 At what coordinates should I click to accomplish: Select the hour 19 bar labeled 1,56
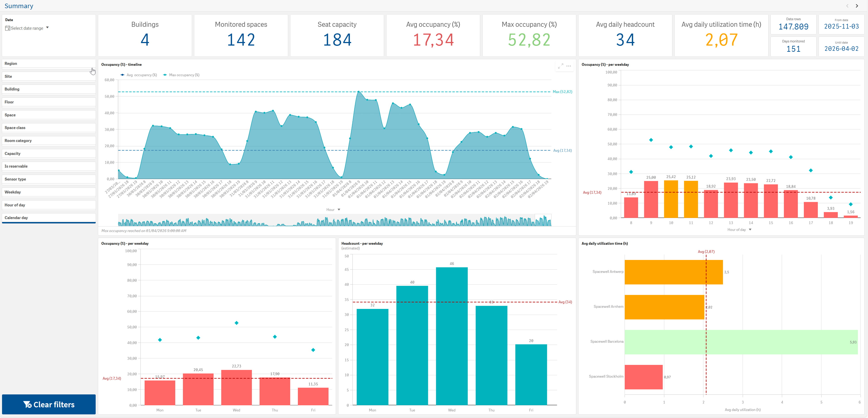[851, 216]
